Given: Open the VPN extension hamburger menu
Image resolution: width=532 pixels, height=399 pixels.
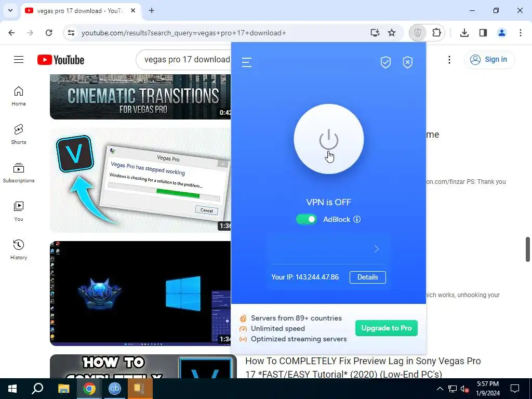Looking at the screenshot, I should click(x=247, y=62).
